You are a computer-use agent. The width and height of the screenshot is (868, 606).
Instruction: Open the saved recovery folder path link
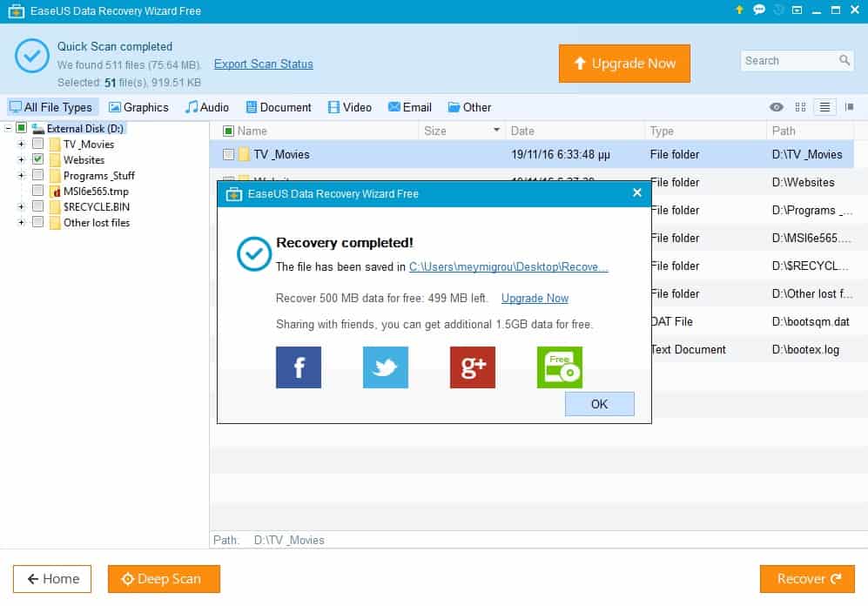(508, 266)
